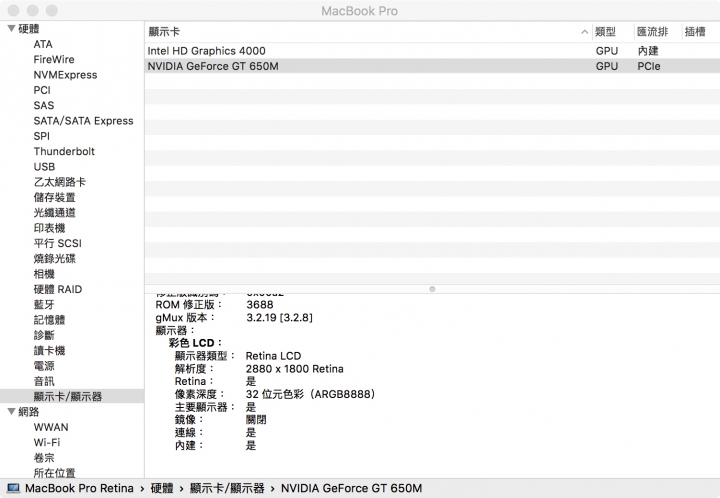Viewport: 720px width, 498px height.
Task: Show USB device information
Action: click(44, 167)
